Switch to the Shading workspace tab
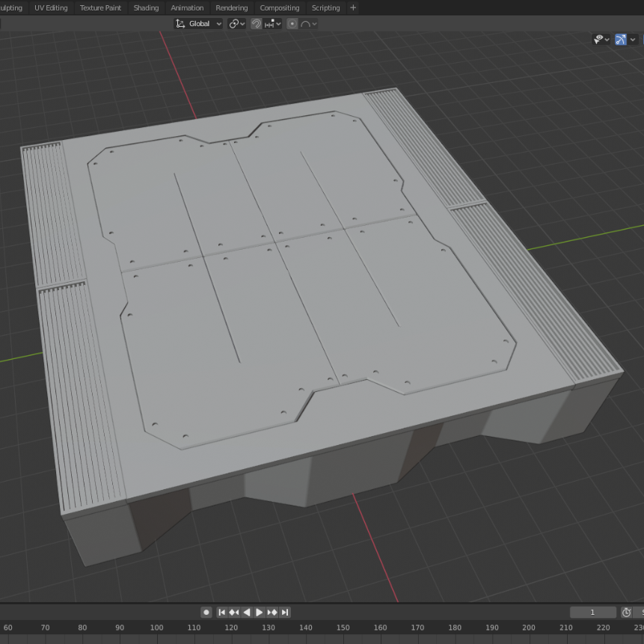 pyautogui.click(x=146, y=7)
